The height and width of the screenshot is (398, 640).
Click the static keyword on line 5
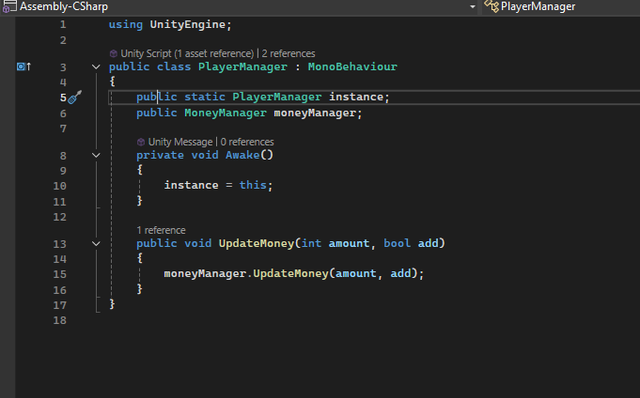(x=204, y=97)
